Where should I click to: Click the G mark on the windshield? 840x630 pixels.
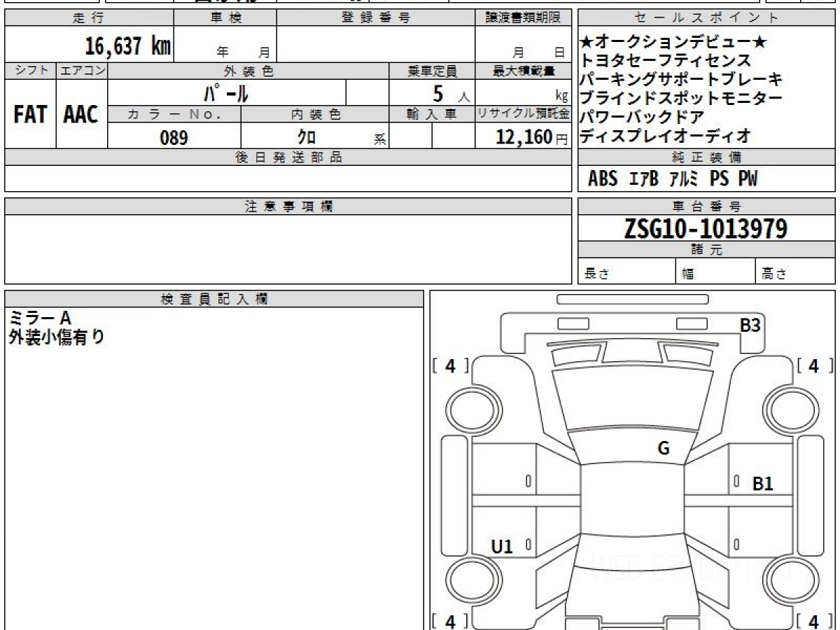tap(664, 449)
